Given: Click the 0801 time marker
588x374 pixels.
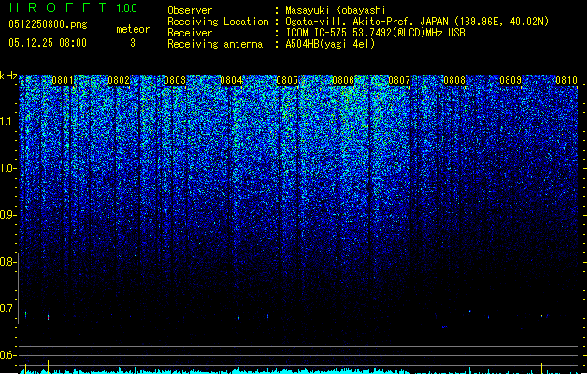Looking at the screenshot, I should point(63,80).
